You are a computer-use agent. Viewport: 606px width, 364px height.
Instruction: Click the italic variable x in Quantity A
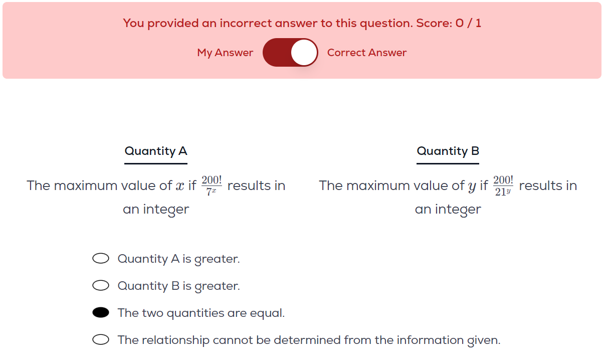click(x=180, y=186)
